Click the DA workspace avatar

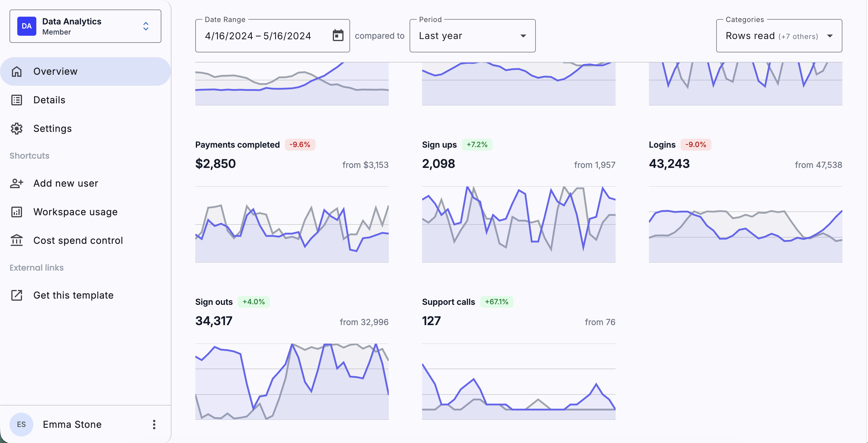click(x=26, y=26)
